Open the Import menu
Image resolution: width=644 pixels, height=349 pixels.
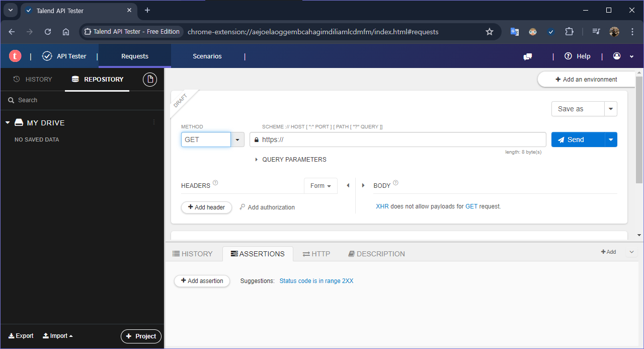pyautogui.click(x=58, y=336)
